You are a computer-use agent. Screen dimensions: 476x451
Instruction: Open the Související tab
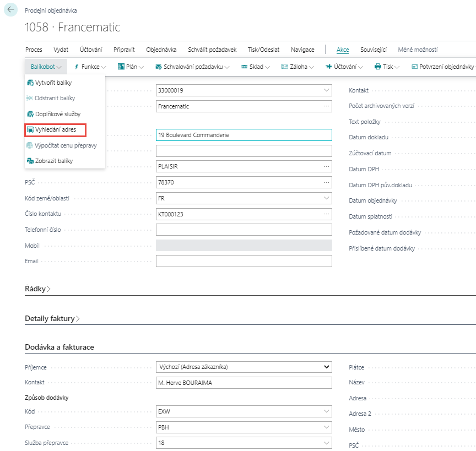(374, 50)
